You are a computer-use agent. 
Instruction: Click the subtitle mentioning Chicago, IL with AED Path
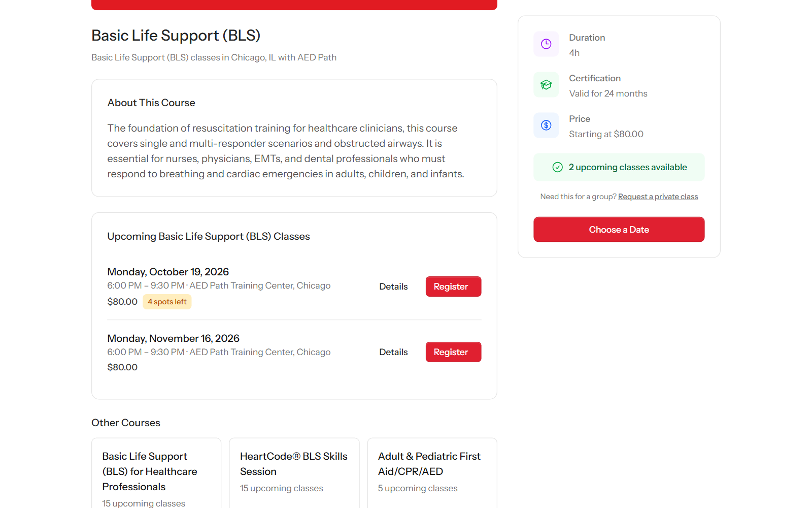click(x=214, y=57)
